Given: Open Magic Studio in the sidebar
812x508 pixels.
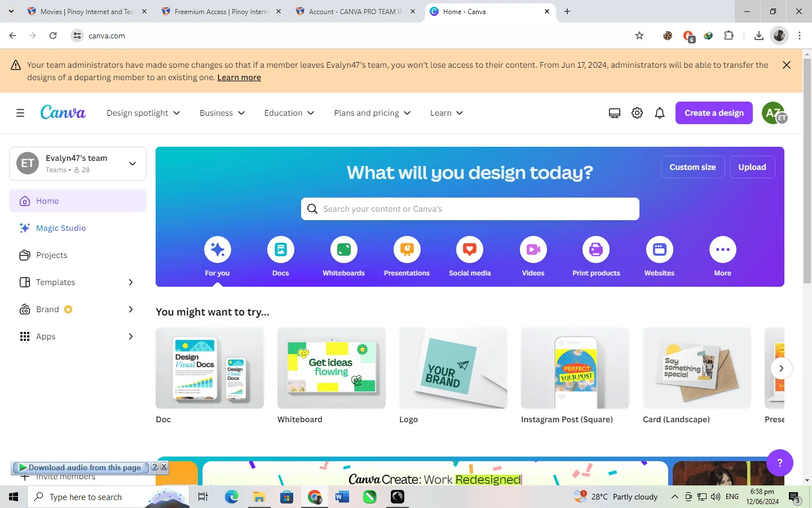Looking at the screenshot, I should pyautogui.click(x=78, y=228).
